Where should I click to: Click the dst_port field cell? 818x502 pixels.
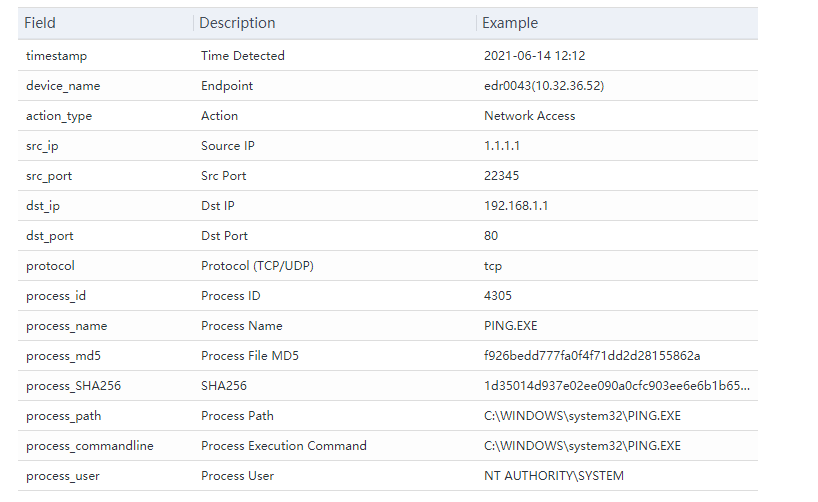(x=49, y=236)
